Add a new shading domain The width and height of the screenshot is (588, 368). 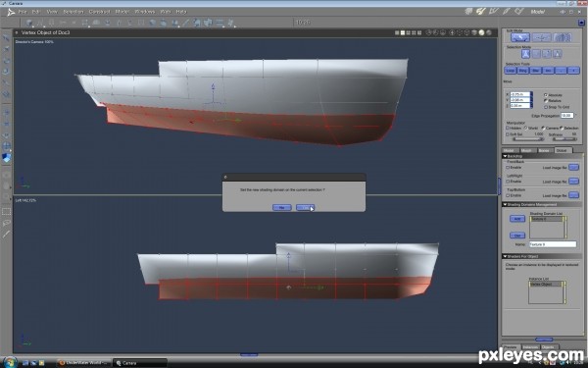517,219
